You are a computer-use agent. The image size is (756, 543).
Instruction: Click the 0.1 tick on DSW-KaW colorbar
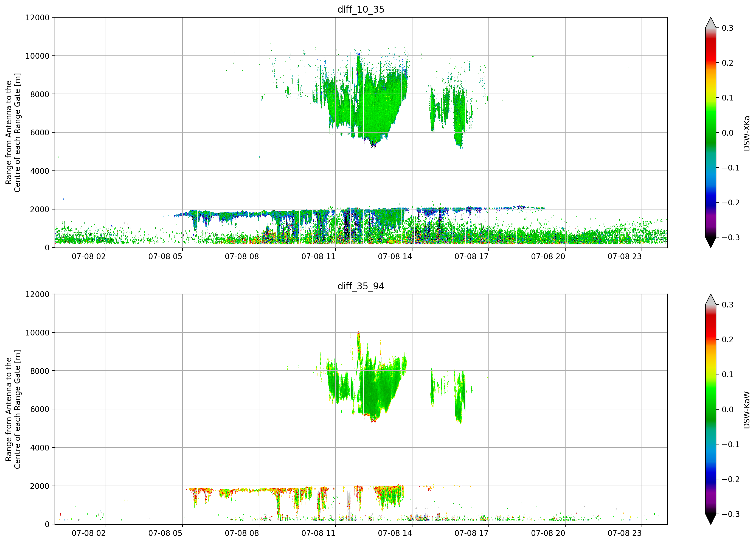pos(728,375)
